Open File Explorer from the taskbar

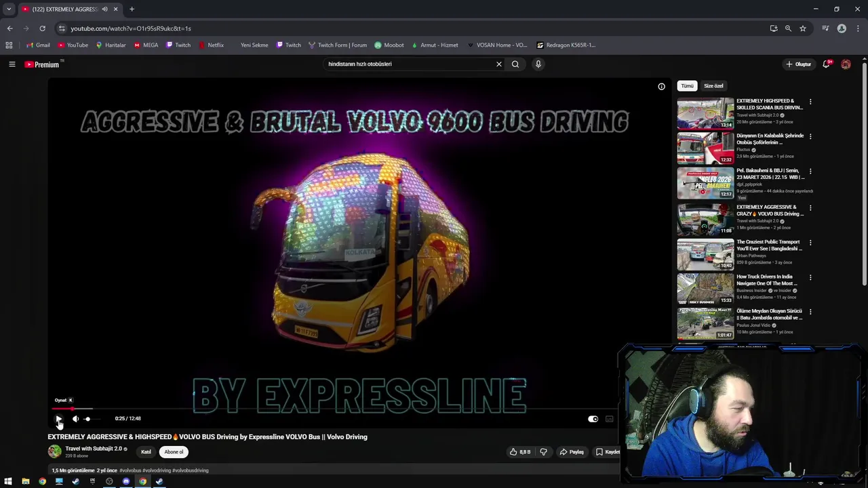point(25,482)
